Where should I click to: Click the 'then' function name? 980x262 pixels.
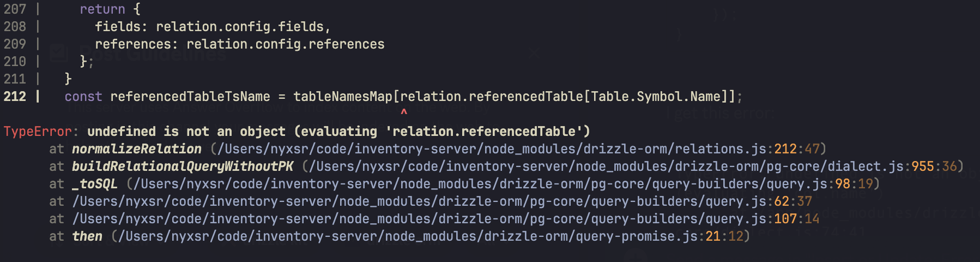point(87,236)
